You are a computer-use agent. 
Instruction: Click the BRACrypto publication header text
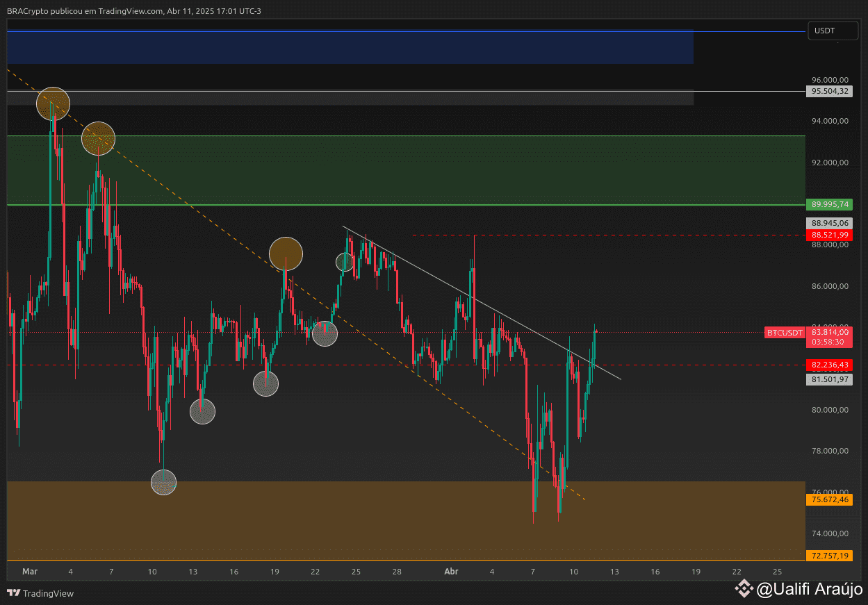(x=134, y=10)
